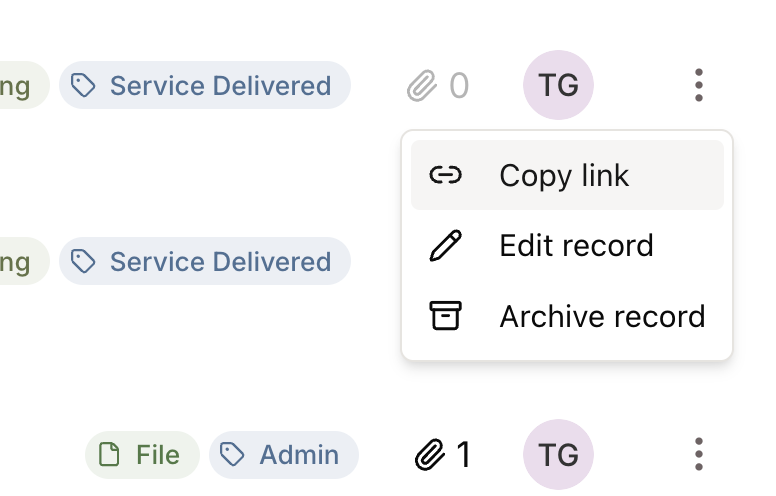Select the second row's Service Delivered tag

[205, 261]
